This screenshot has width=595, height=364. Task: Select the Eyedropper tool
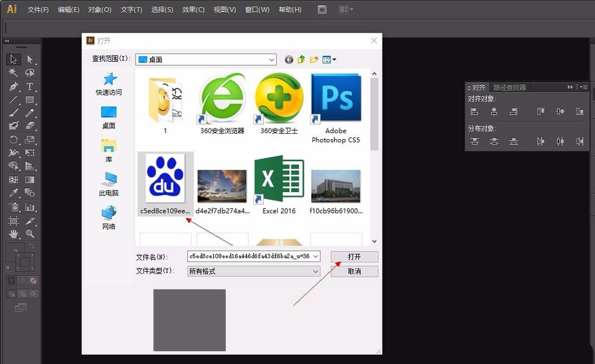coord(13,193)
